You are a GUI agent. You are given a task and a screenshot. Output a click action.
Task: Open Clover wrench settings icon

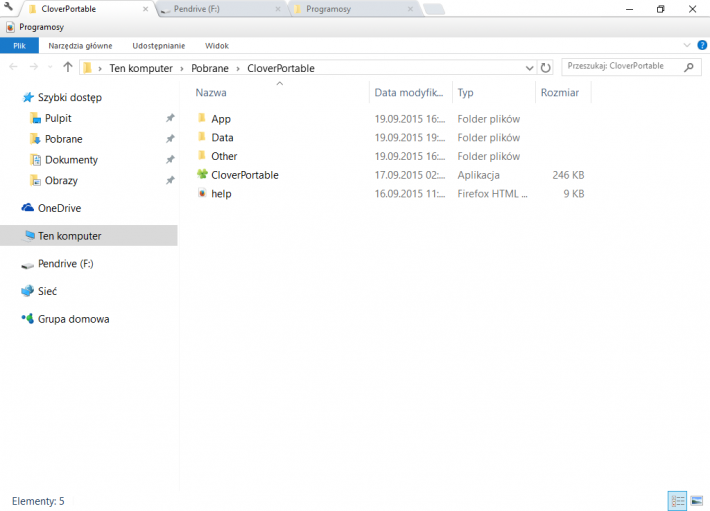[8, 6]
